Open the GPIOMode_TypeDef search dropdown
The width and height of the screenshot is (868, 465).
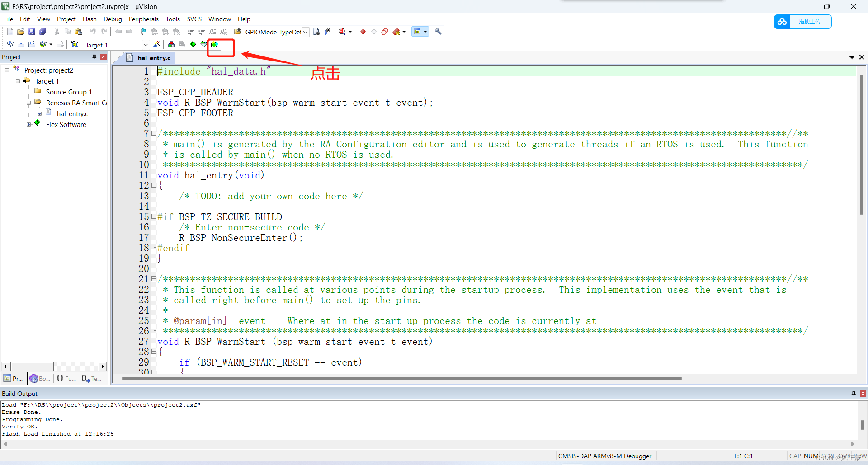point(306,32)
